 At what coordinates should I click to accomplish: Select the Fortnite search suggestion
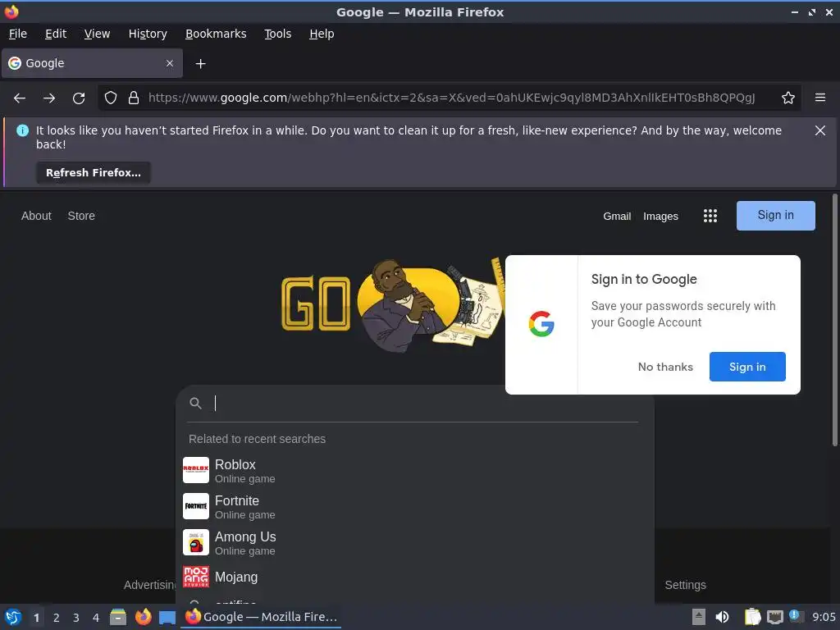tap(414, 506)
